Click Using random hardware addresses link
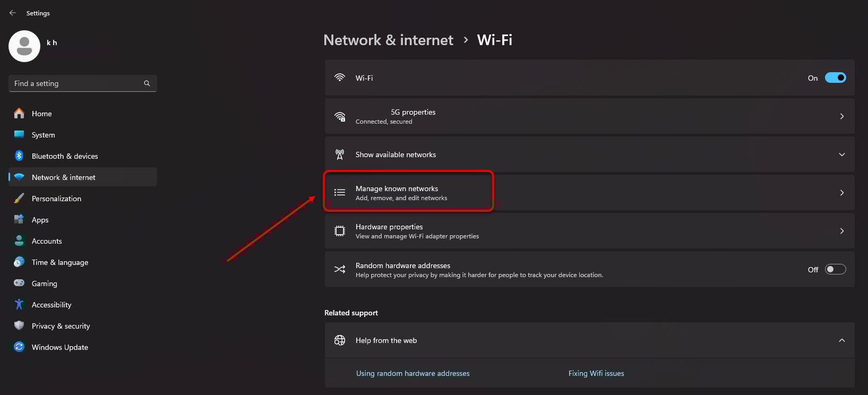The width and height of the screenshot is (868, 395). pos(412,373)
